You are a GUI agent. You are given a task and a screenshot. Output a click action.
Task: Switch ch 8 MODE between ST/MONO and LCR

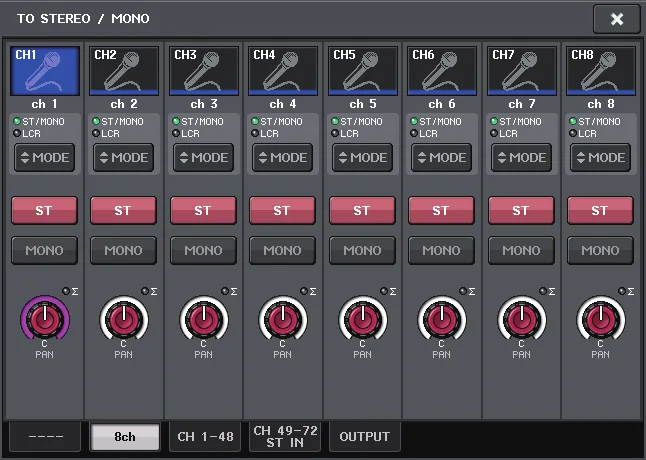coord(601,157)
